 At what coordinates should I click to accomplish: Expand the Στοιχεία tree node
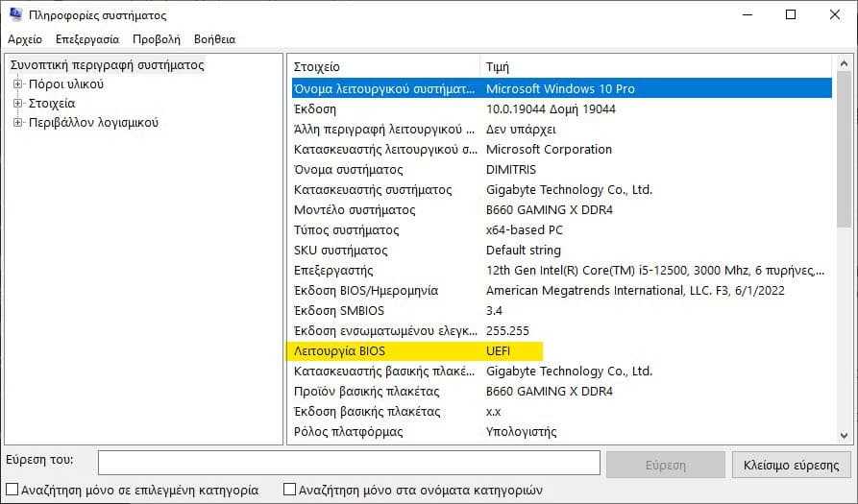18,104
